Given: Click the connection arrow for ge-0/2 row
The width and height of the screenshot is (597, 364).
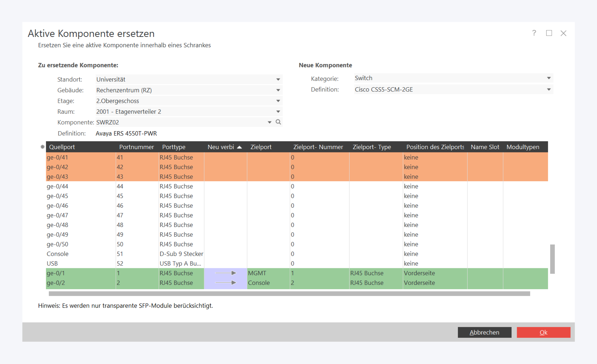Looking at the screenshot, I should tap(225, 283).
